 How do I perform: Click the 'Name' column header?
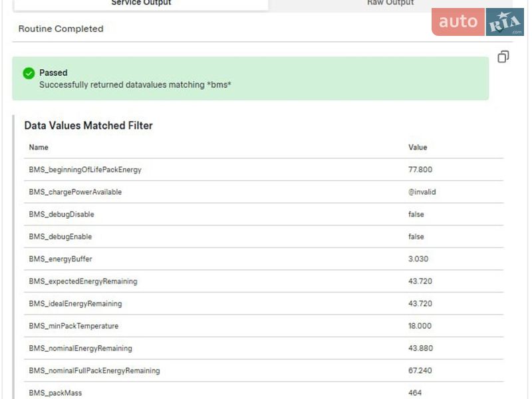pos(39,147)
